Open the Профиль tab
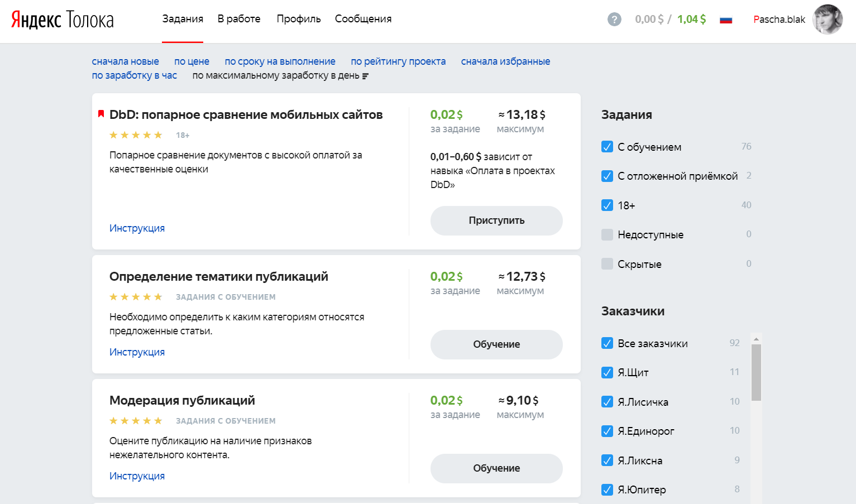This screenshot has height=504, width=856. click(x=299, y=19)
